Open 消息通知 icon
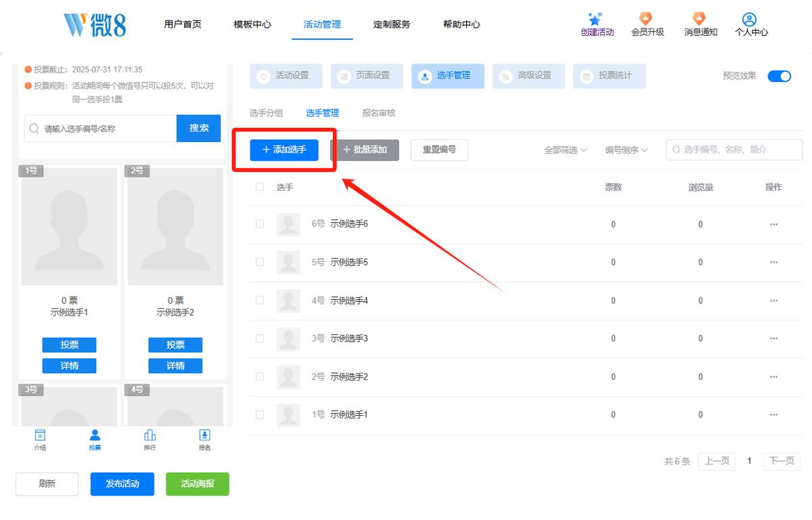Image resolution: width=812 pixels, height=520 pixels. coord(699,19)
